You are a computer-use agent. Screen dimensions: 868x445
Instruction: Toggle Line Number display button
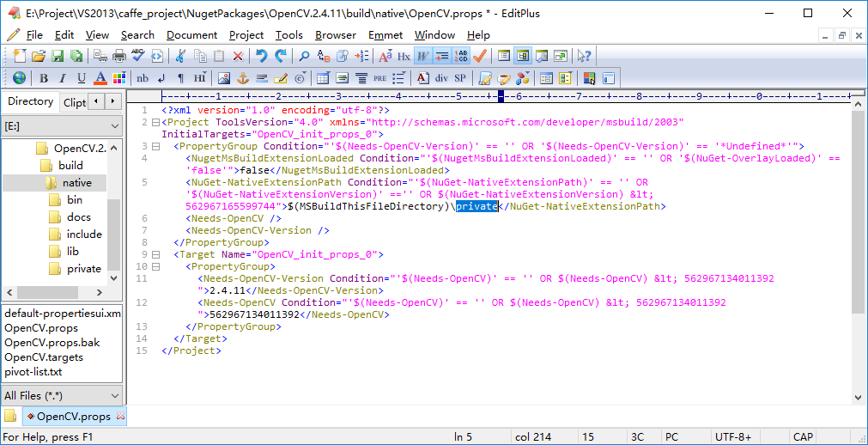(x=460, y=56)
